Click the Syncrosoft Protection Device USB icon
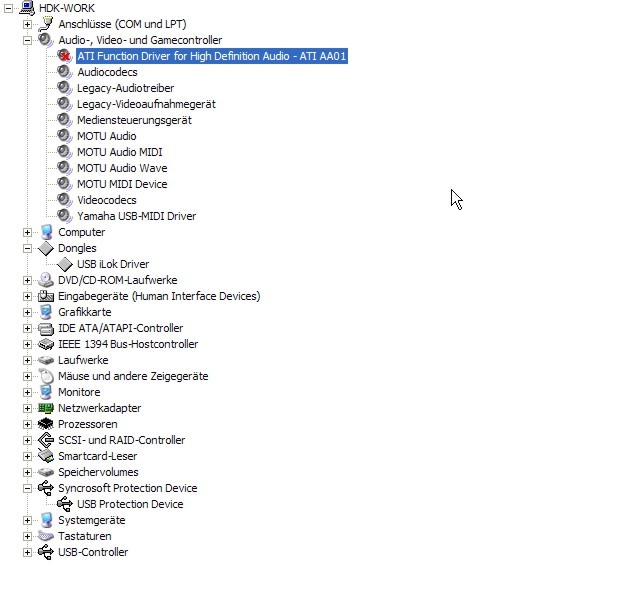The image size is (628, 598). click(x=46, y=488)
